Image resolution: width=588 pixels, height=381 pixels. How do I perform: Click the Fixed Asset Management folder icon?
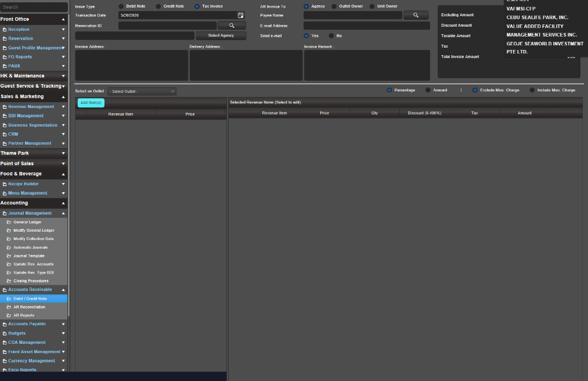[x=5, y=352]
